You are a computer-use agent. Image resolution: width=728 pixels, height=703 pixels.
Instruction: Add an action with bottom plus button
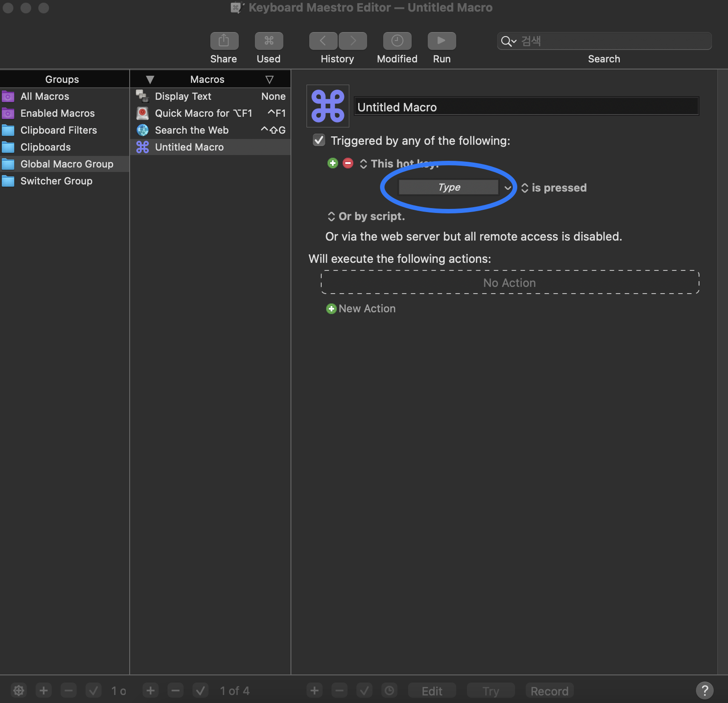(315, 691)
